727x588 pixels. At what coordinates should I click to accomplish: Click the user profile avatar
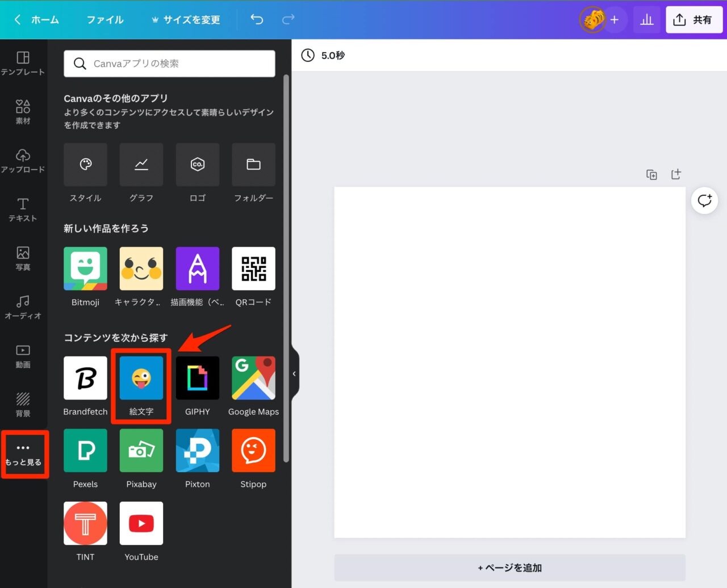592,20
